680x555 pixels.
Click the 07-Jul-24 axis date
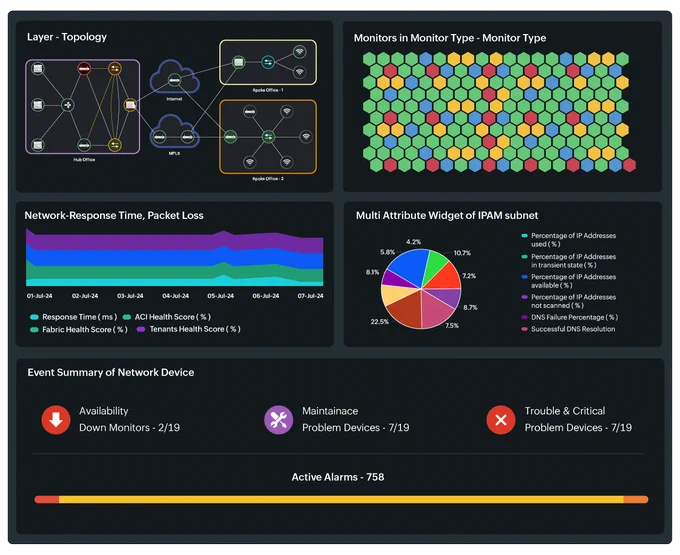pyautogui.click(x=311, y=296)
